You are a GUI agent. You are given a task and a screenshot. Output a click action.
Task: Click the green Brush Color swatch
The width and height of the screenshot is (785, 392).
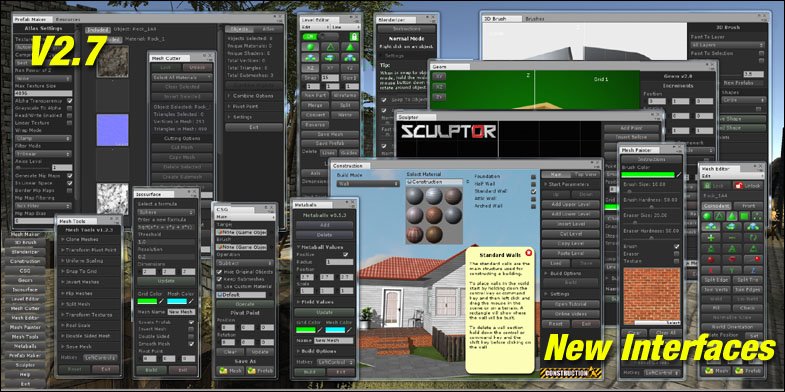point(648,175)
